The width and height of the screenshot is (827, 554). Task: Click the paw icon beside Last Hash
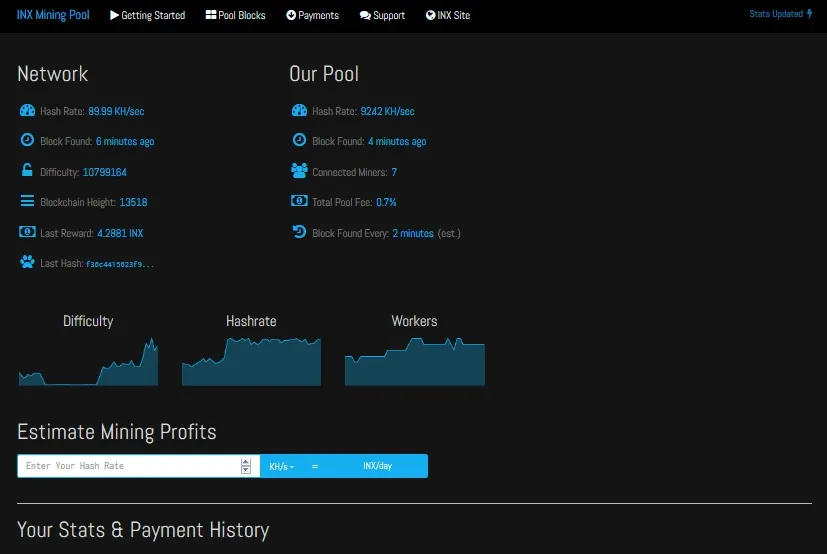(27, 262)
